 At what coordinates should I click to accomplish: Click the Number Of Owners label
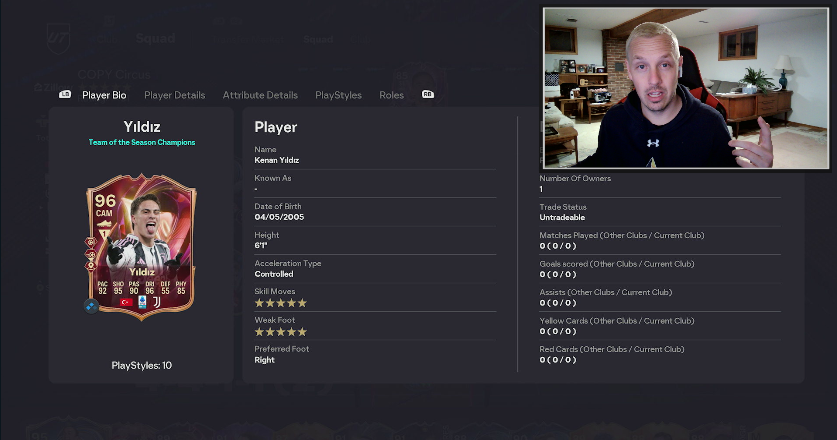[575, 178]
